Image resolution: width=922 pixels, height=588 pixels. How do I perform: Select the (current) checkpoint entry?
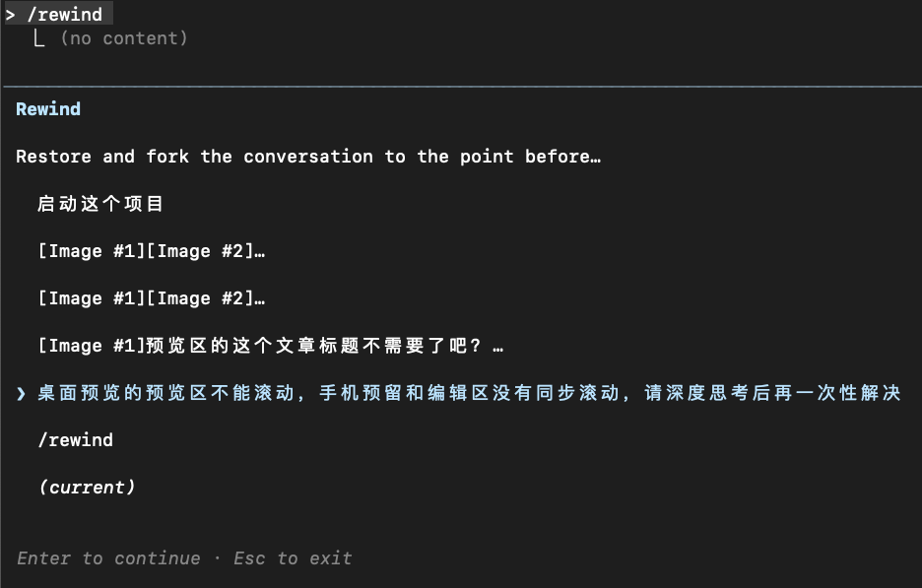[x=89, y=487]
